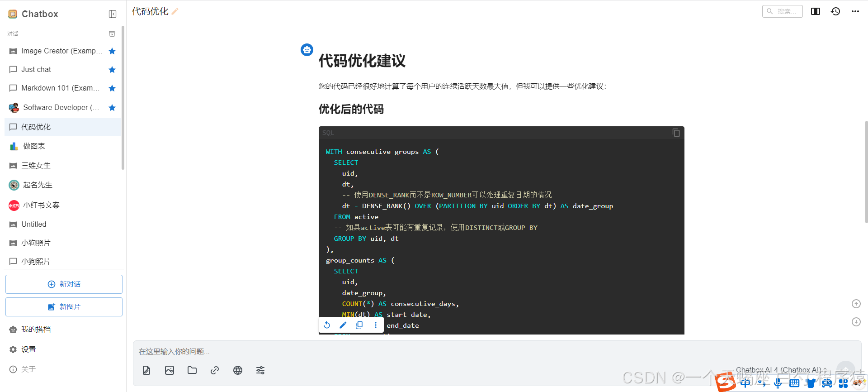The image size is (868, 392).
Task: Collapse the Chatbox sidebar panel
Action: tap(113, 14)
